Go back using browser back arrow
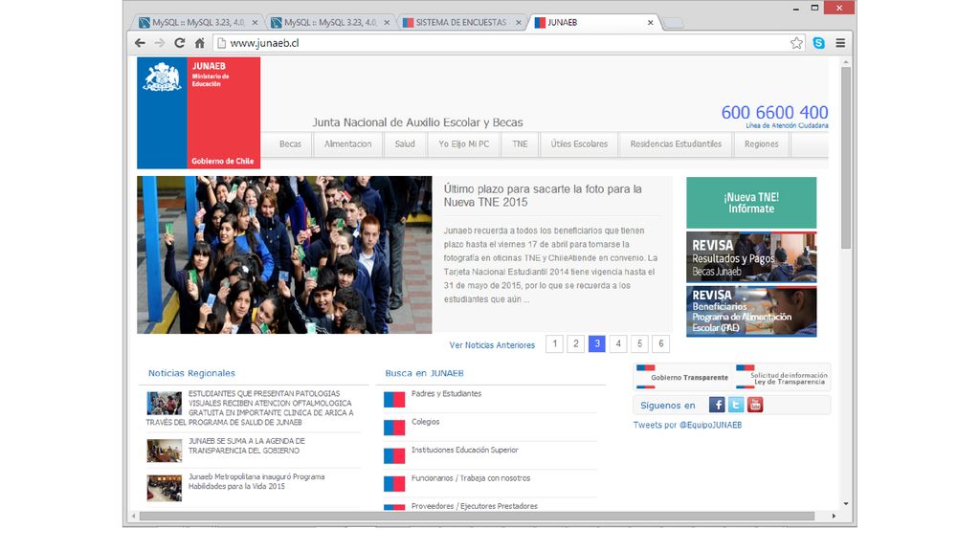Screen dimensions: 980x551 140,43
